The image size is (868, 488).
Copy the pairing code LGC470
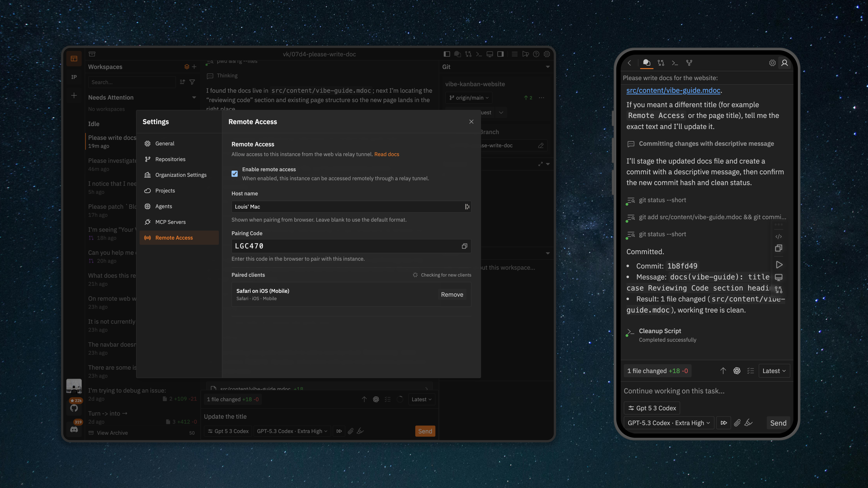click(464, 246)
